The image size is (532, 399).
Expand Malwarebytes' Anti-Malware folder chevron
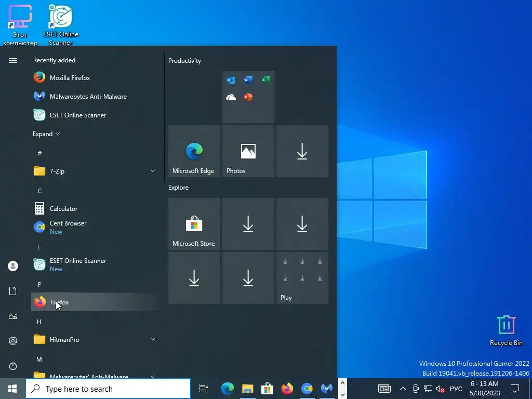[x=153, y=376]
